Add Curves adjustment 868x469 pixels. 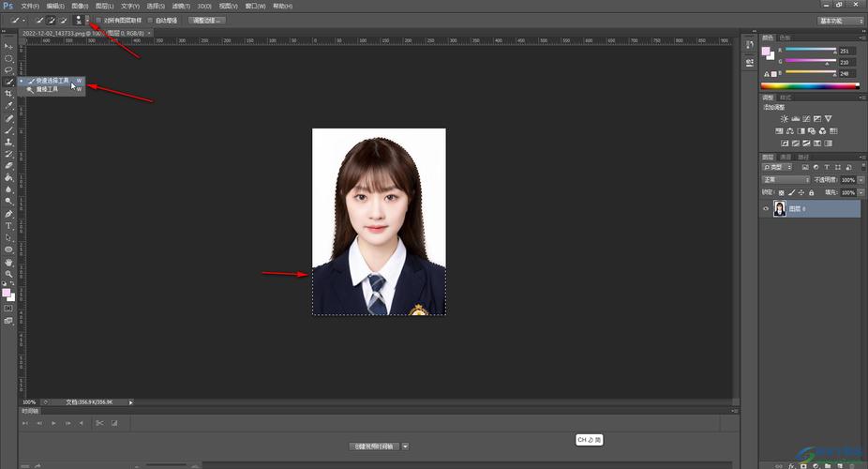tap(806, 118)
